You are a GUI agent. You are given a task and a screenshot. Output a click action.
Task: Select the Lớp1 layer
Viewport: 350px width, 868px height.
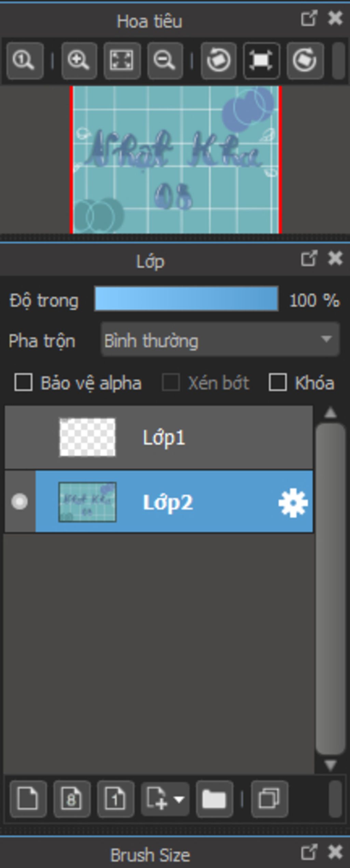point(164,437)
